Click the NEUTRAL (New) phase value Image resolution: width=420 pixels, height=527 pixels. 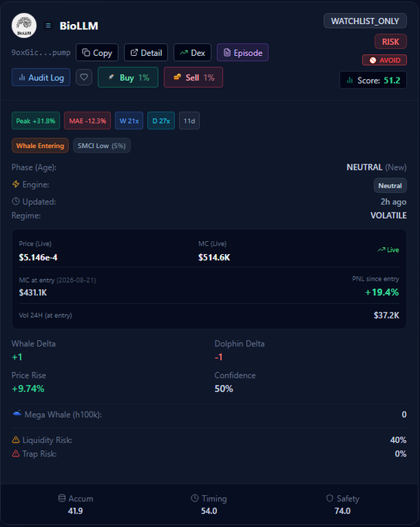point(377,167)
